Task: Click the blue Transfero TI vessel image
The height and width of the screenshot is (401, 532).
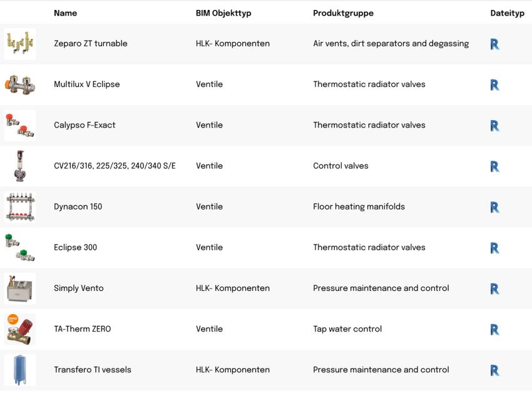Action: 20,370
